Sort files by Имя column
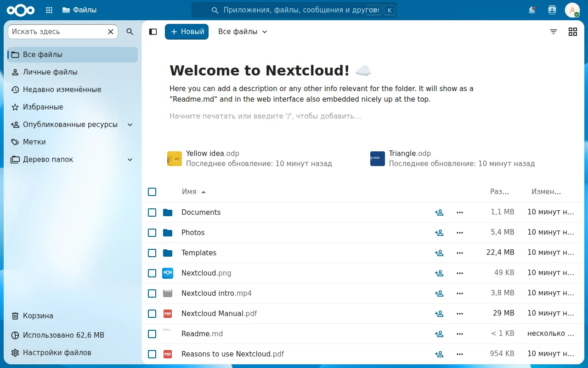The width and height of the screenshot is (588, 368). [x=194, y=192]
